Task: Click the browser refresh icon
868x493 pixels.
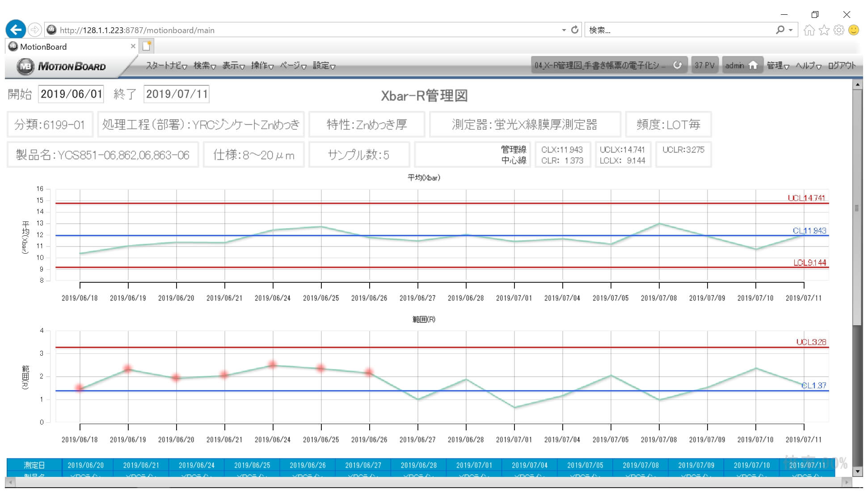Action: pyautogui.click(x=575, y=30)
